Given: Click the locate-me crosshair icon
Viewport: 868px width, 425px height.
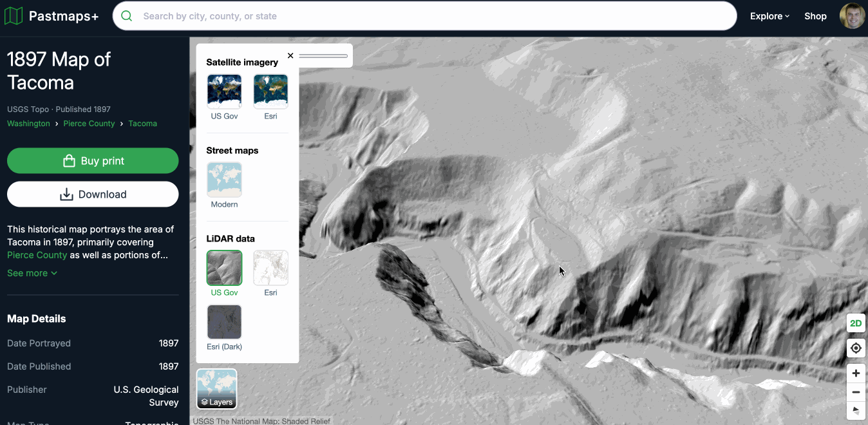Looking at the screenshot, I should (856, 348).
